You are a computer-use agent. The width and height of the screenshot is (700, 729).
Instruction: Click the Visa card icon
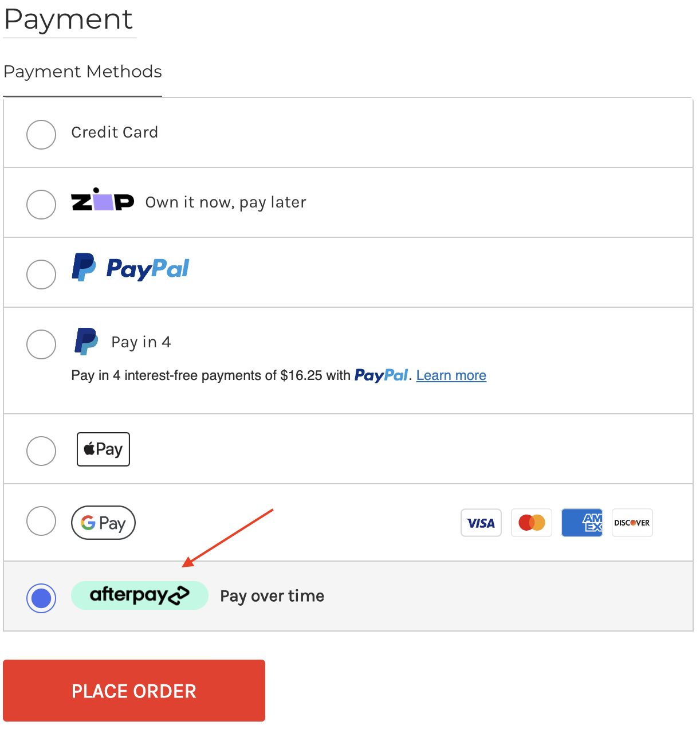tap(481, 522)
